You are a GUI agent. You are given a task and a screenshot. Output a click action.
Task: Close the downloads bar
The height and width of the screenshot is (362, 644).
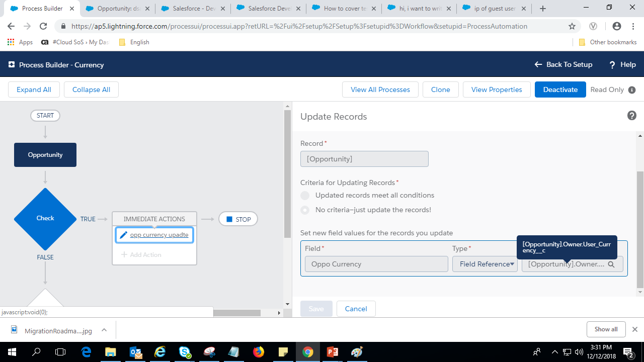click(635, 329)
